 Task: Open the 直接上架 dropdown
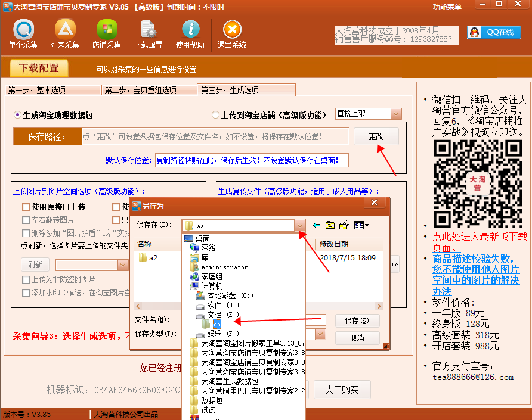[x=396, y=114]
